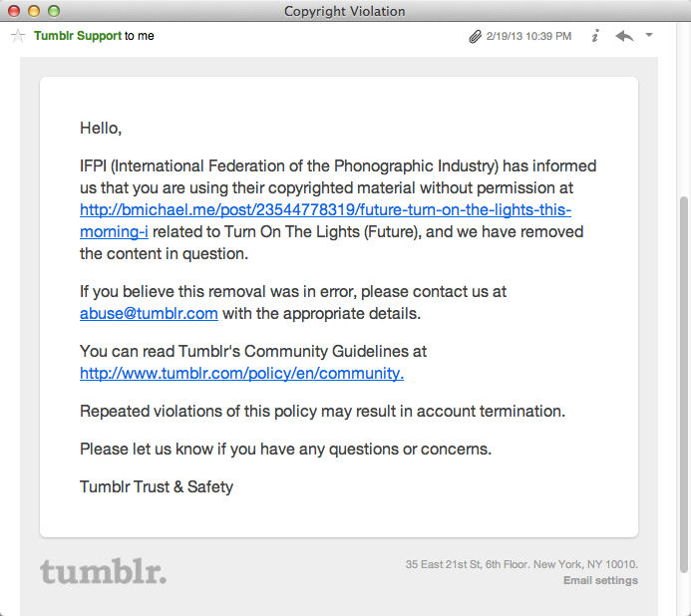Click the New York address footer text
691x616 pixels.
coord(521,564)
